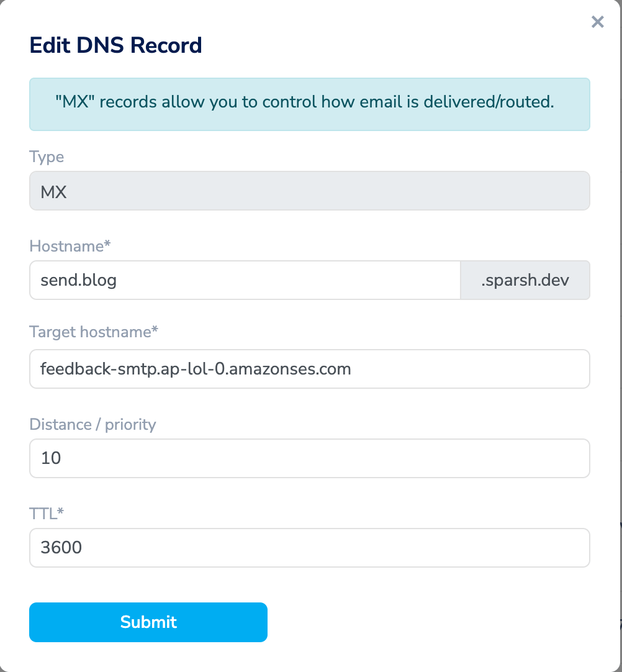The height and width of the screenshot is (672, 622).
Task: Select the send.blog text in Hostname
Action: pyautogui.click(x=78, y=279)
